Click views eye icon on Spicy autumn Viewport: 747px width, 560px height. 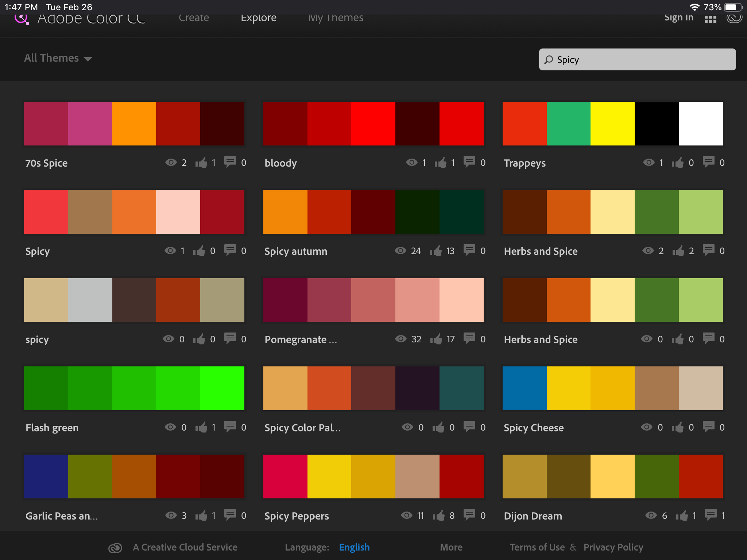coord(400,251)
